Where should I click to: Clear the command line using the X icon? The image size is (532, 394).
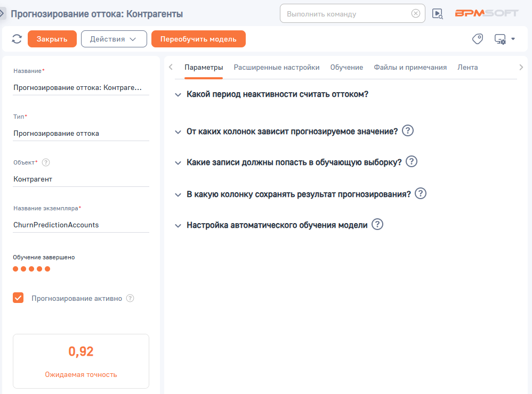pyautogui.click(x=416, y=13)
